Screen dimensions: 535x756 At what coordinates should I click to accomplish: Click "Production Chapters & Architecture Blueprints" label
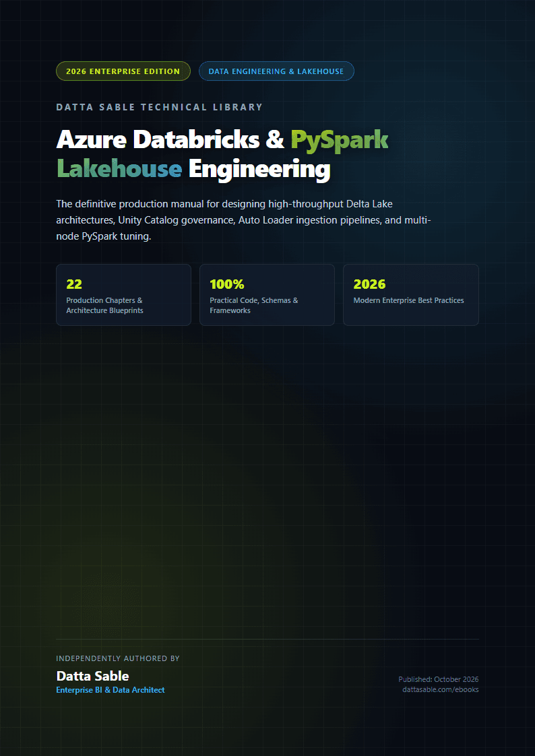click(x=104, y=306)
